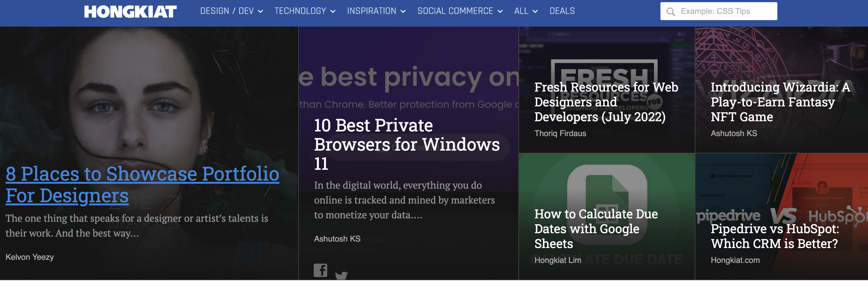
Task: Open the Design / Dev menu
Action: click(227, 11)
